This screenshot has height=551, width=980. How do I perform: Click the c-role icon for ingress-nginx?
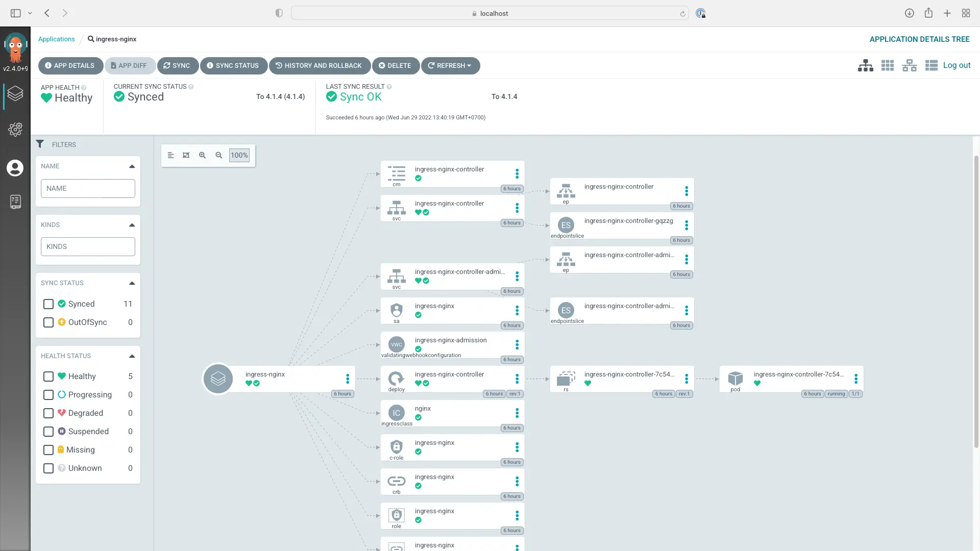coord(396,446)
